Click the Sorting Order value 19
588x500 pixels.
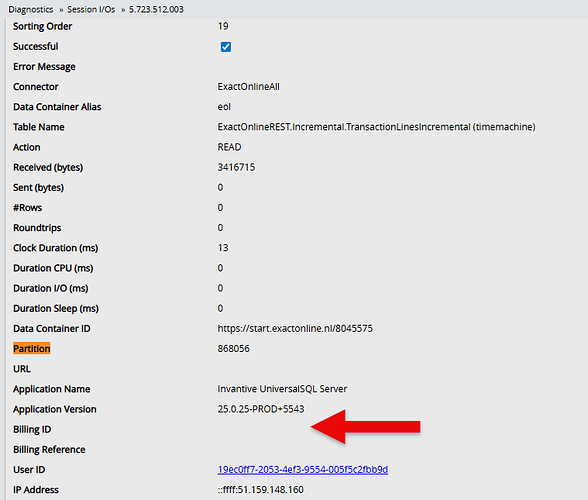tap(223, 26)
